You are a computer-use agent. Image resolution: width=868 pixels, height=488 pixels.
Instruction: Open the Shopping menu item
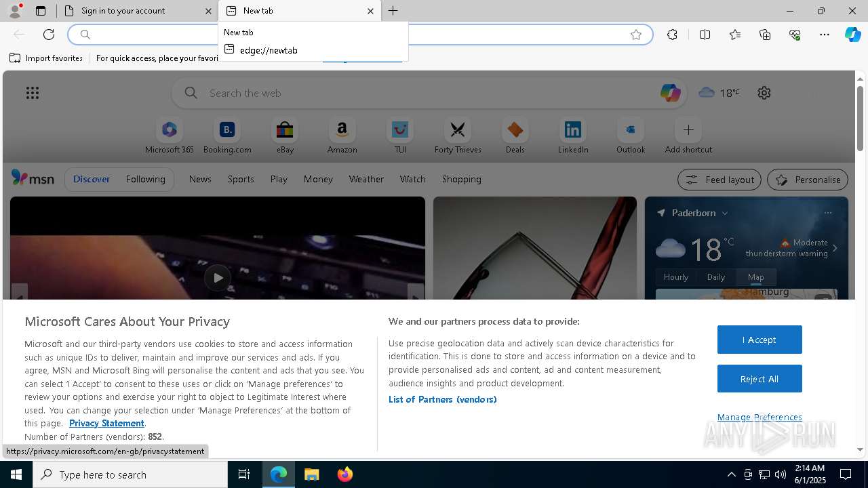(x=462, y=179)
